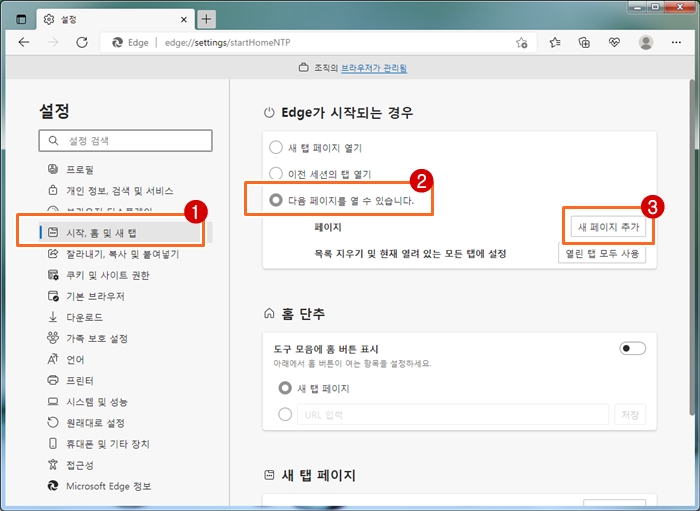
Task: Open 프로필 settings section
Action: coord(80,170)
